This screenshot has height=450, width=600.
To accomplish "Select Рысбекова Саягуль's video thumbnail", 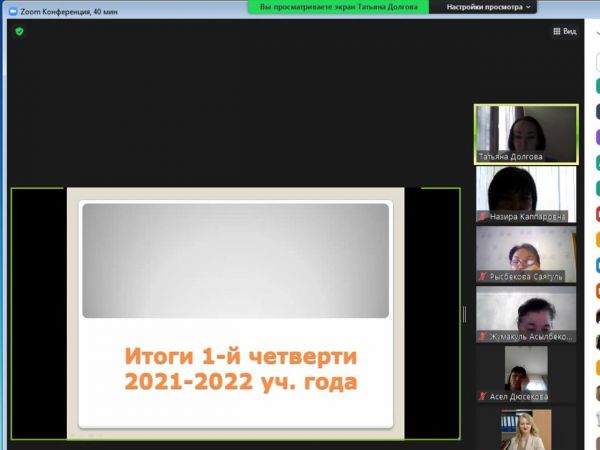I will [526, 248].
